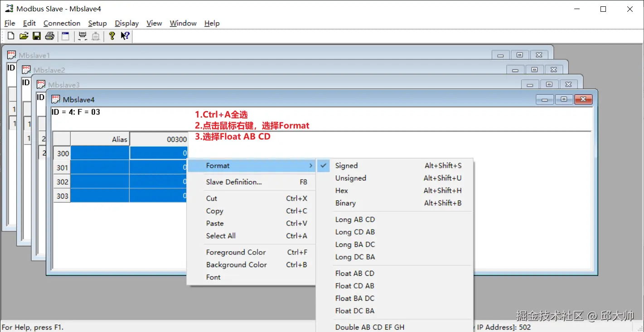This screenshot has height=332, width=644.
Task: Click the Connect toolbar icon
Action: [x=82, y=36]
